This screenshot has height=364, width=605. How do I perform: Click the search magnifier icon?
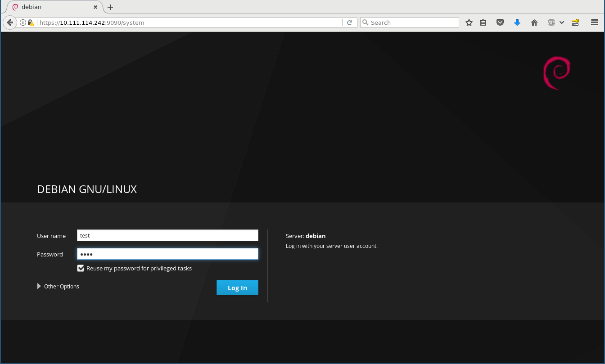click(x=366, y=22)
